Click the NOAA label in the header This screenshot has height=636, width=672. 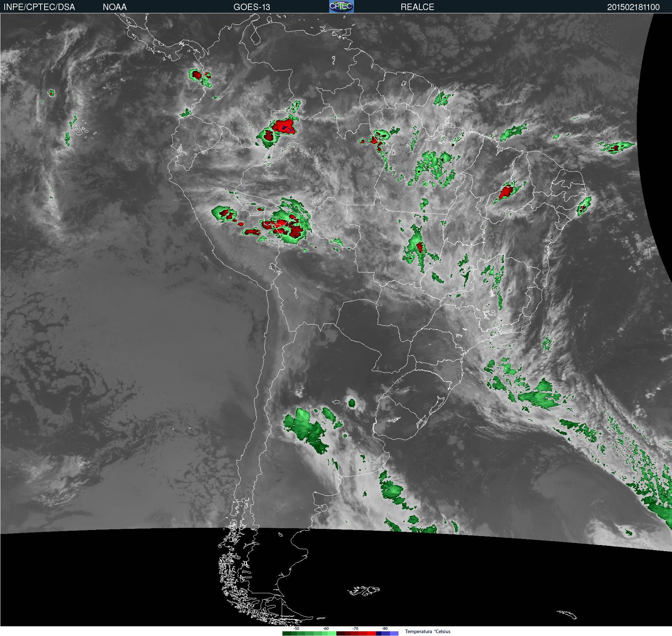[115, 7]
